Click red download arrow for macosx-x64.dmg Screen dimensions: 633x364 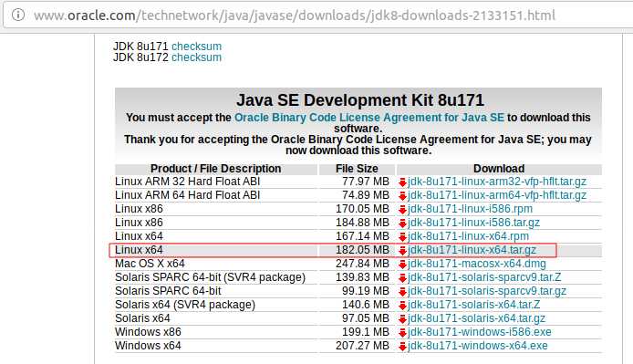(402, 265)
